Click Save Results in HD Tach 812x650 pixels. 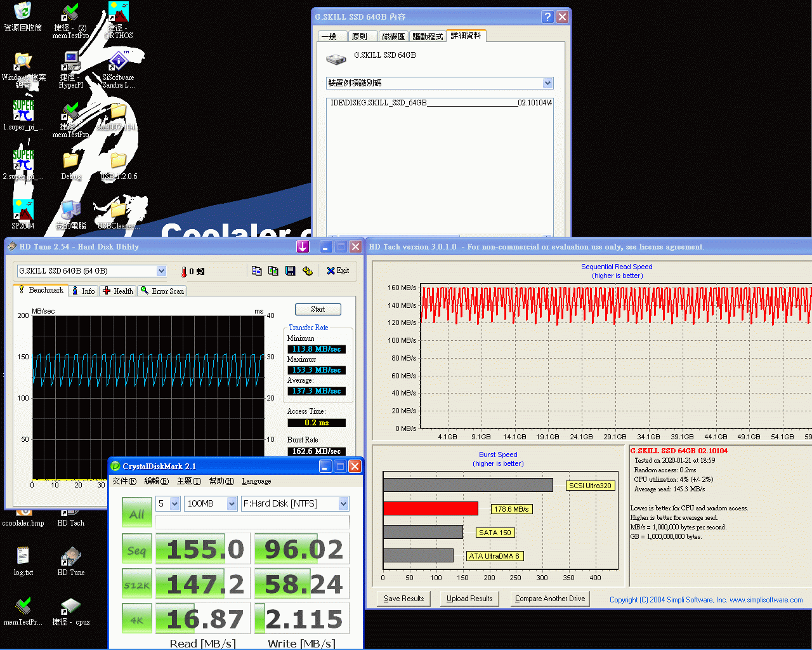[x=403, y=599]
